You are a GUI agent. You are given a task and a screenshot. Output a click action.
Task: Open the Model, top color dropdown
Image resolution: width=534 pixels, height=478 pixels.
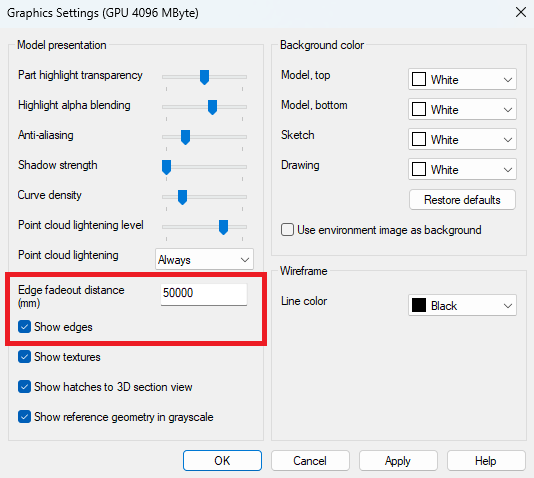[462, 79]
